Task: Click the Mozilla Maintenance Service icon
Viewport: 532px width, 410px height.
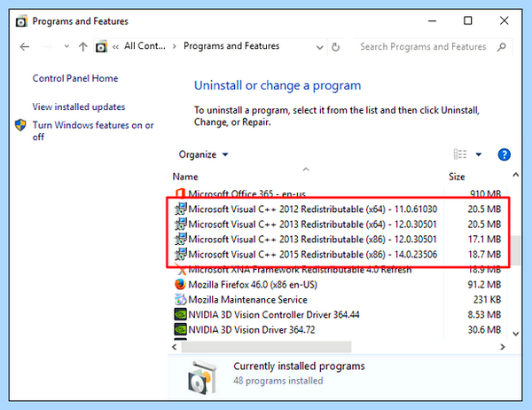Action: pos(180,299)
